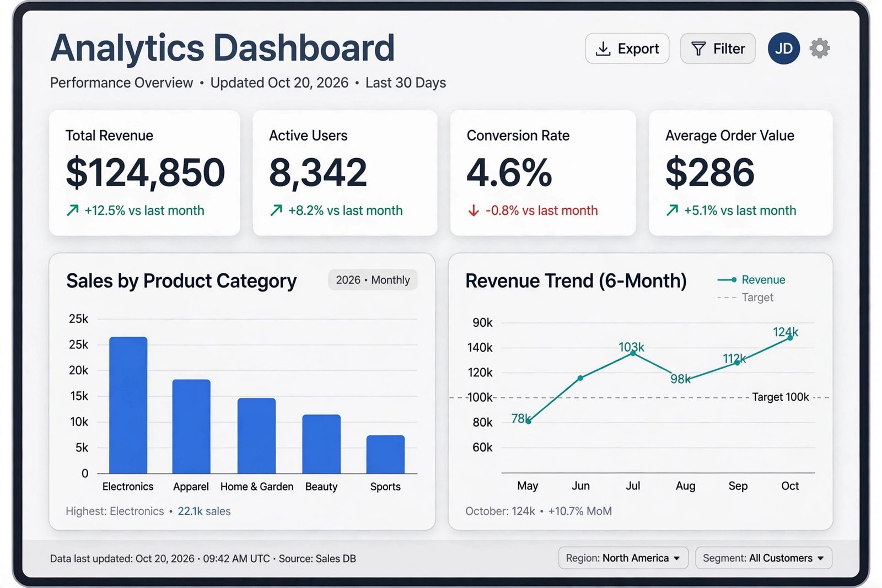Click the May label on the month axis
Viewport: 882px width, 588px height.
528,486
